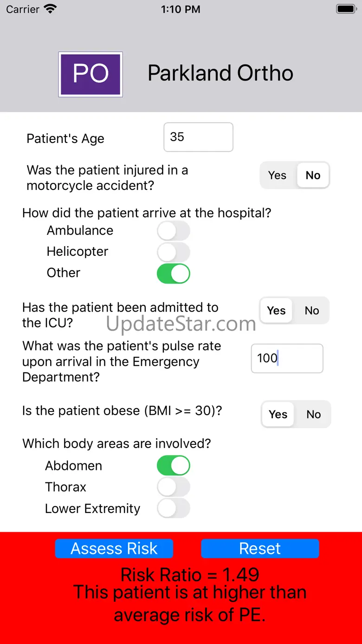Viewport: 362px width, 644px height.
Task: Tap the battery indicator icon
Action: click(346, 9)
